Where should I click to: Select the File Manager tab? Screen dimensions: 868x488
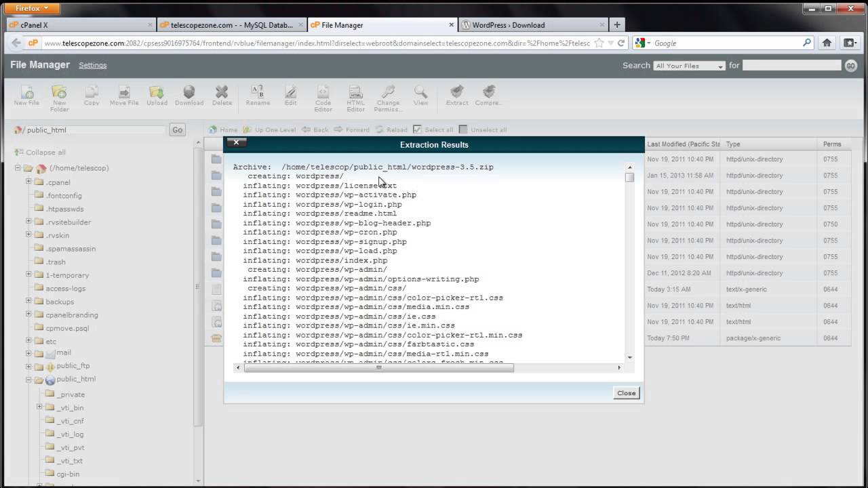point(382,25)
